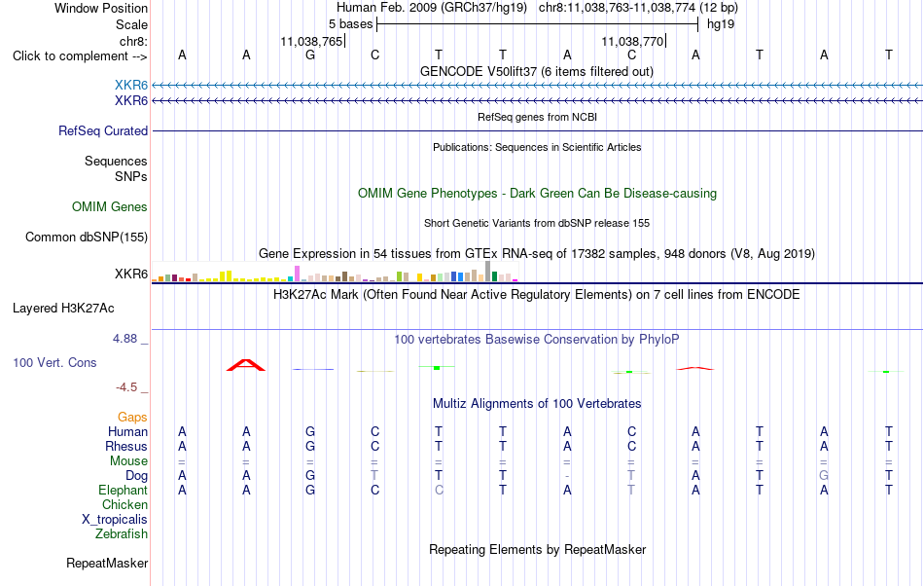Click the '5 bases' scale bar label

click(350, 24)
